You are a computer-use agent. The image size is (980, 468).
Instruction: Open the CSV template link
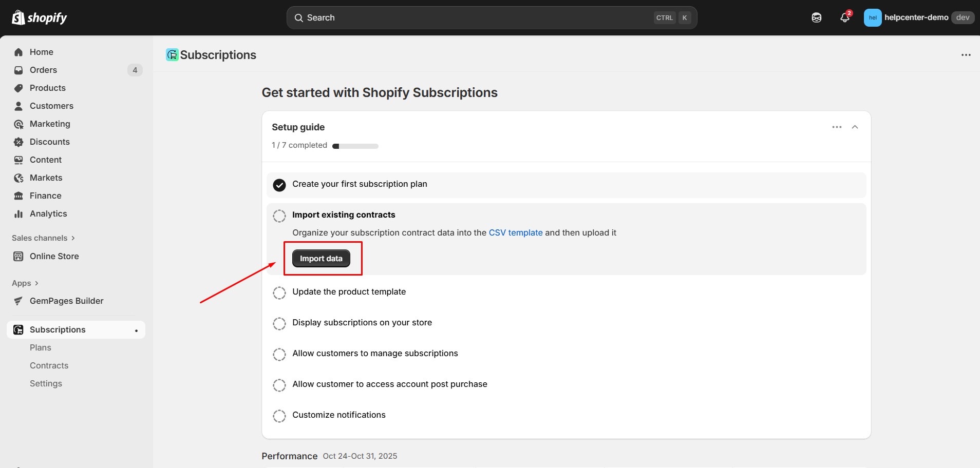coord(515,232)
